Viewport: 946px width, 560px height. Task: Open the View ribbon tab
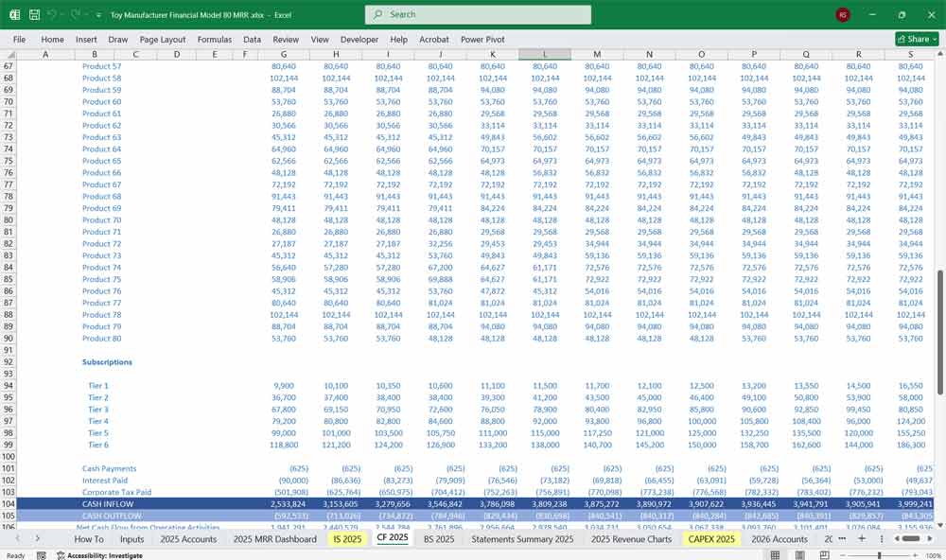pos(320,39)
